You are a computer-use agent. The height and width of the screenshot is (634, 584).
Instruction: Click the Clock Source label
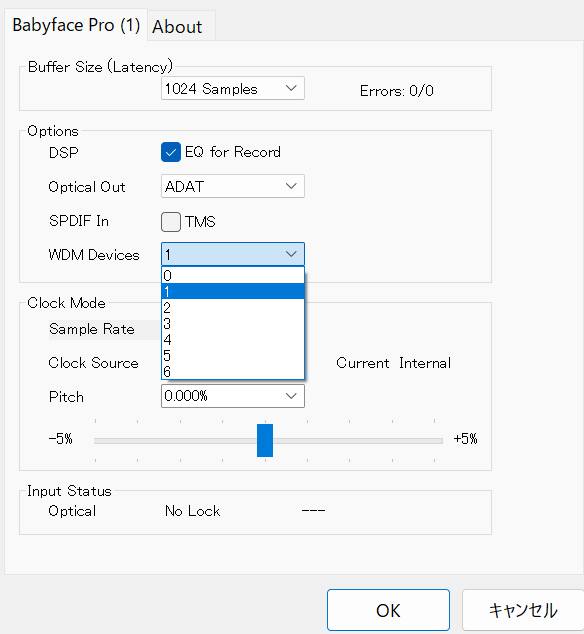[93, 363]
